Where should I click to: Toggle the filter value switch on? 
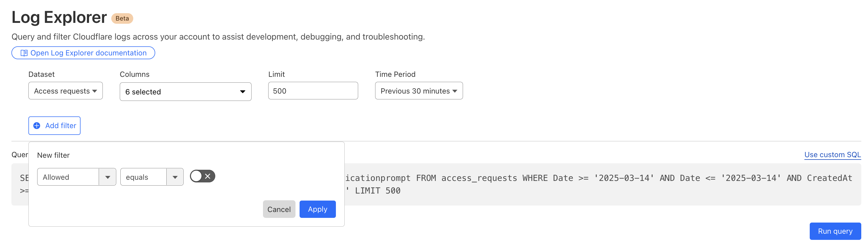coord(202,176)
